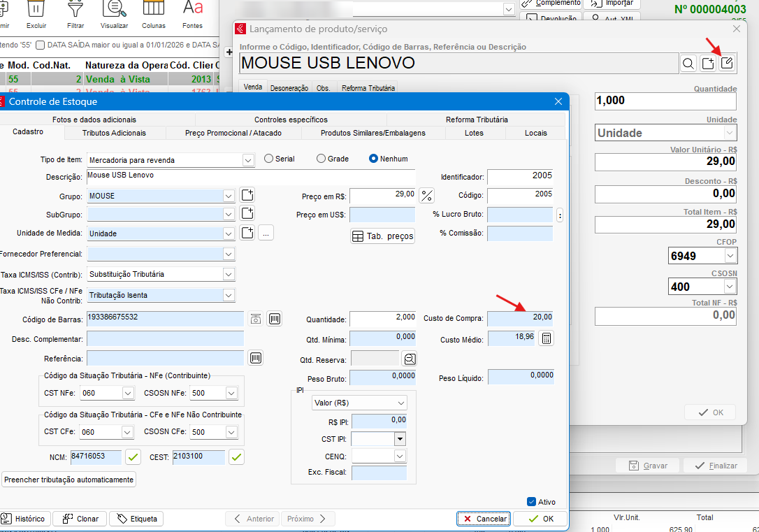Open the Reforma Tributária tab in Controle de Estoque
Image resolution: width=759 pixels, height=532 pixels.
point(477,120)
